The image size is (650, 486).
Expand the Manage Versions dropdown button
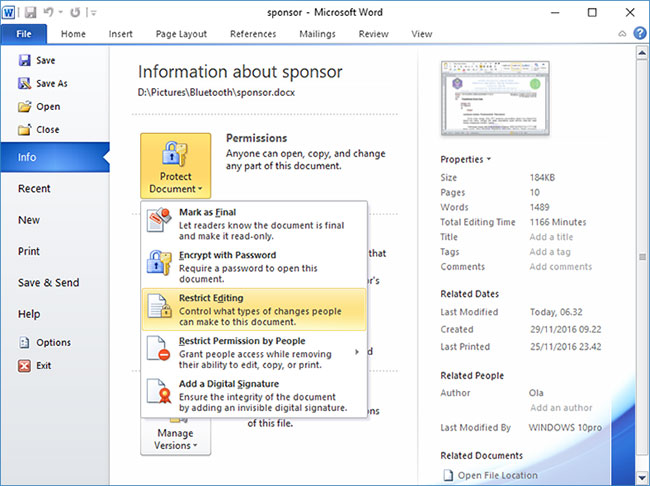pos(176,437)
